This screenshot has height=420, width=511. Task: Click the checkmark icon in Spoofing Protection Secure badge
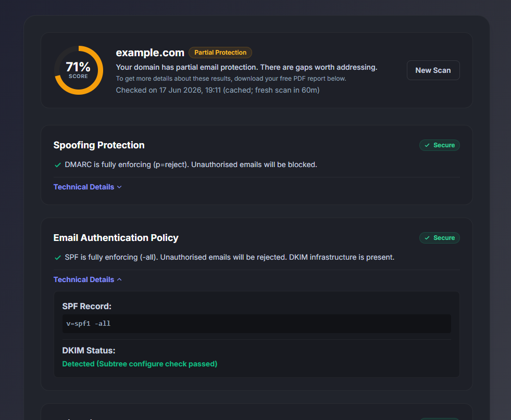[427, 145]
